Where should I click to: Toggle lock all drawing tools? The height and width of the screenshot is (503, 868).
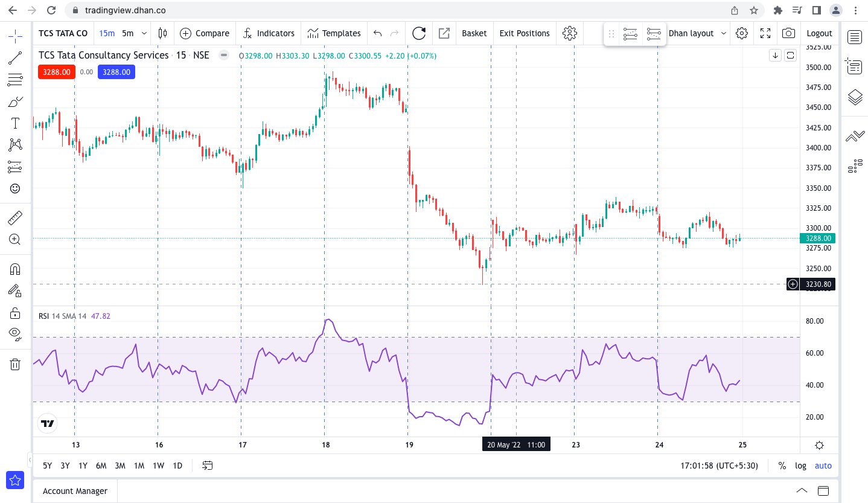point(15,313)
